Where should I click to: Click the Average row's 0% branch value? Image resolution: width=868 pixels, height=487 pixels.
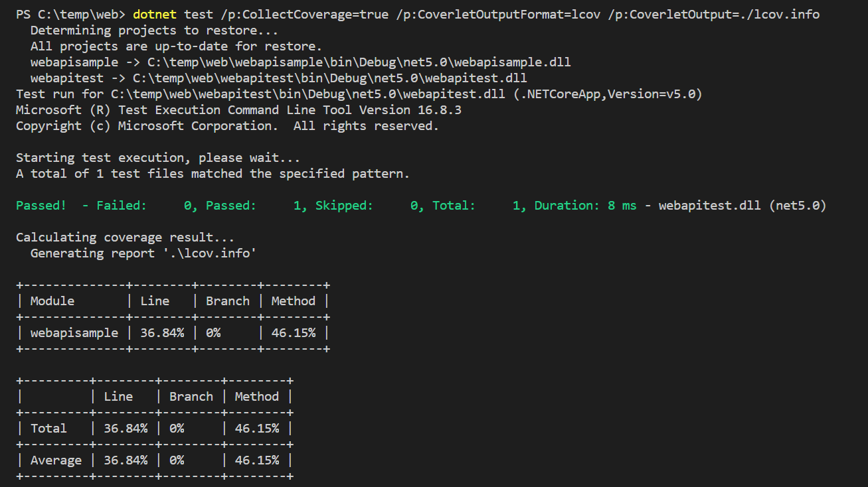coord(177,460)
